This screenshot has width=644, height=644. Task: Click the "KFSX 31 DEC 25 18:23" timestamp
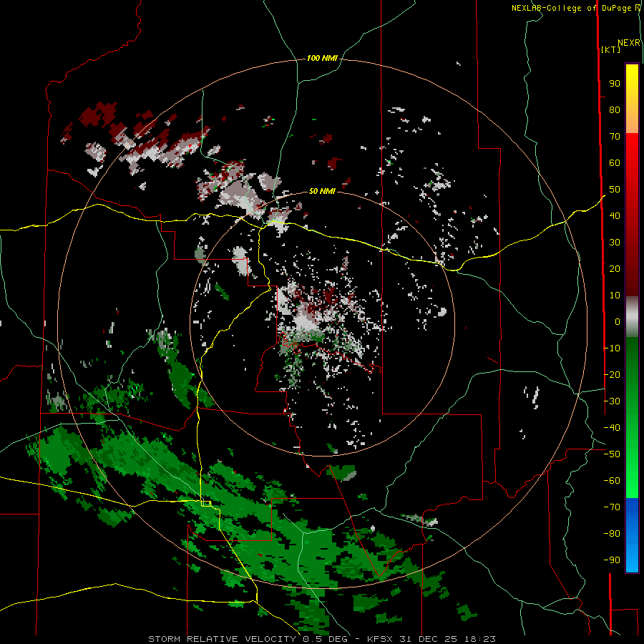click(431, 639)
